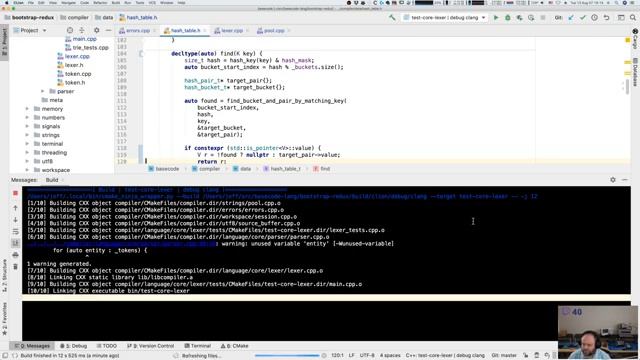Viewport: 640px width, 360px height.
Task: Click red Stop icon in Messages panel
Action: 16,193
